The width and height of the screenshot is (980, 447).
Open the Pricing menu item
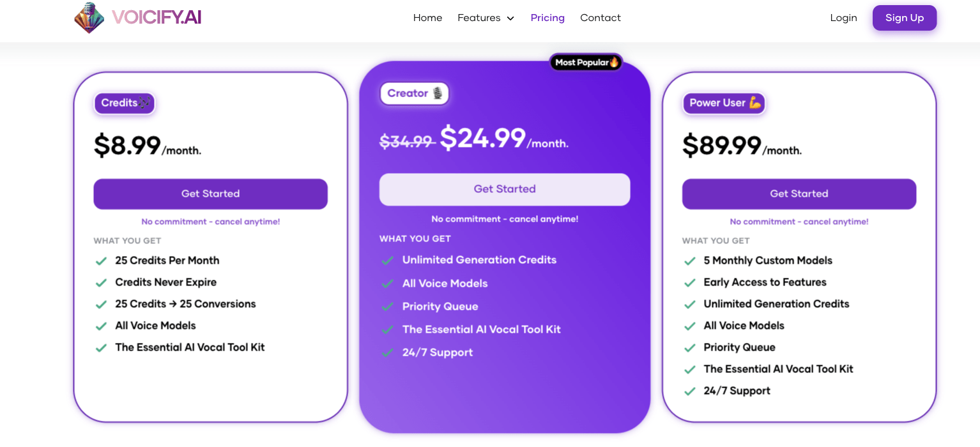point(547,17)
